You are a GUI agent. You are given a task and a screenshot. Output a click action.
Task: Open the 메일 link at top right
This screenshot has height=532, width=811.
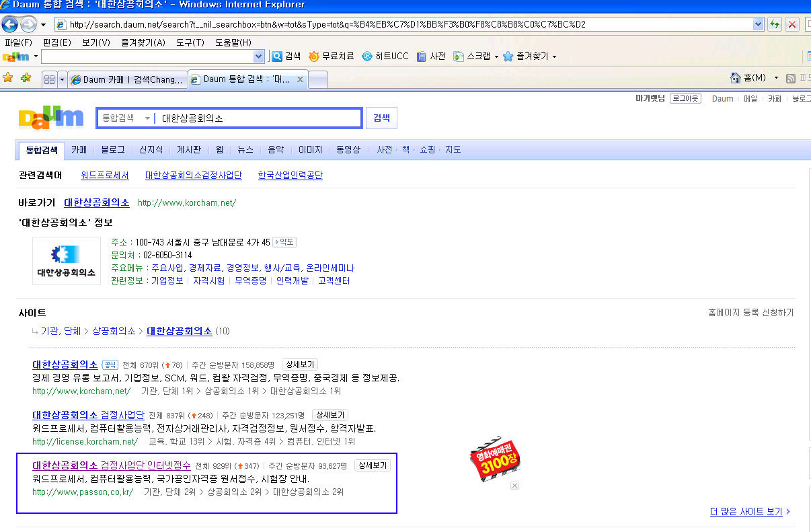(750, 98)
